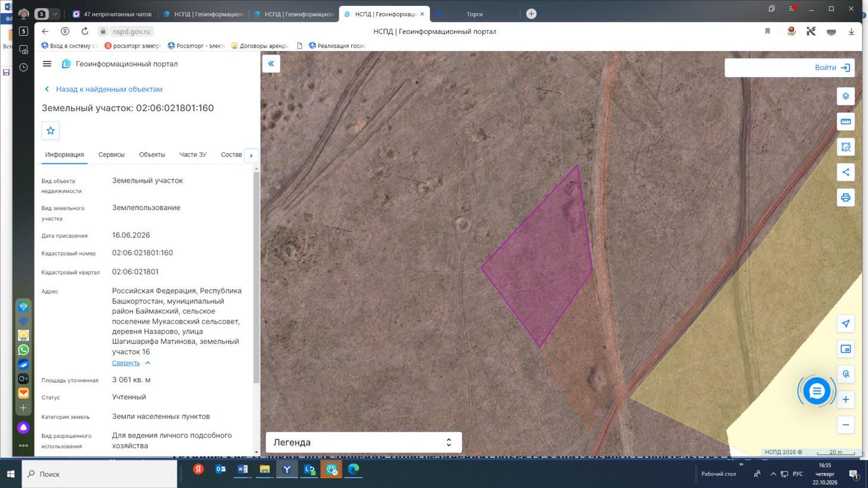The image size is (868, 488).
Task: Switch to the Сервисы tab
Action: tap(111, 155)
